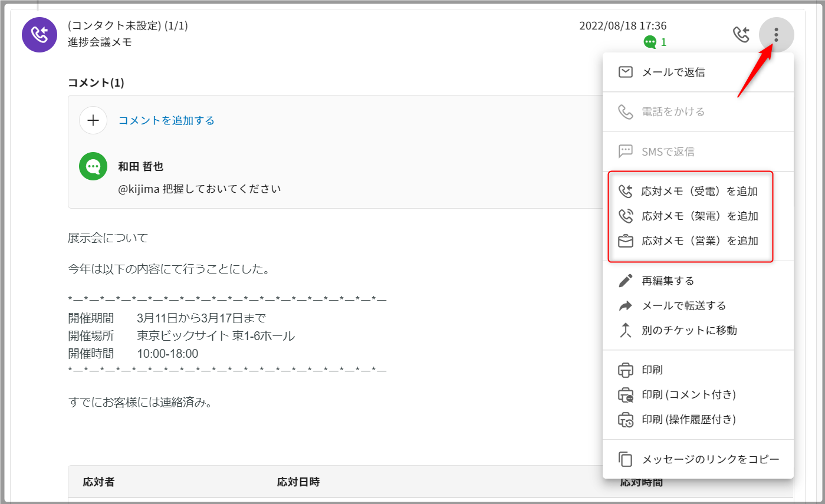The image size is (825, 504).
Task: Choose 印刷 (コメント付き) option
Action: [688, 394]
